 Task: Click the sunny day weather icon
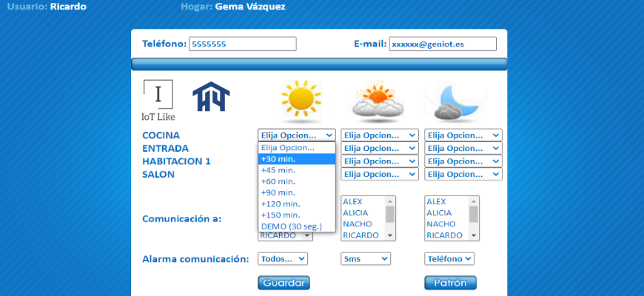(x=301, y=102)
